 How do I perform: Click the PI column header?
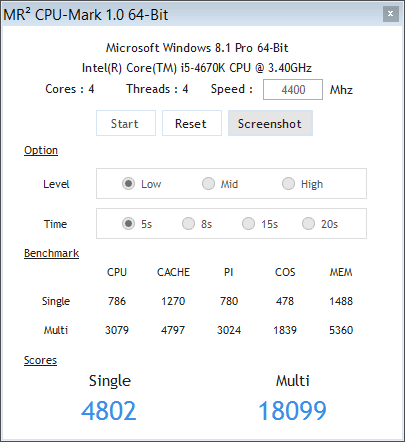click(x=229, y=272)
